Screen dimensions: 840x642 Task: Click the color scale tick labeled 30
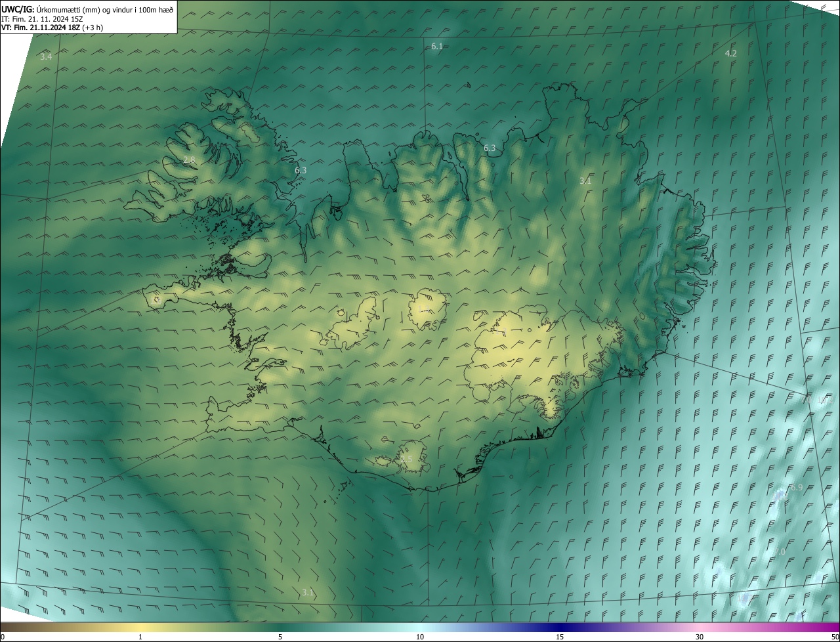[700, 637]
